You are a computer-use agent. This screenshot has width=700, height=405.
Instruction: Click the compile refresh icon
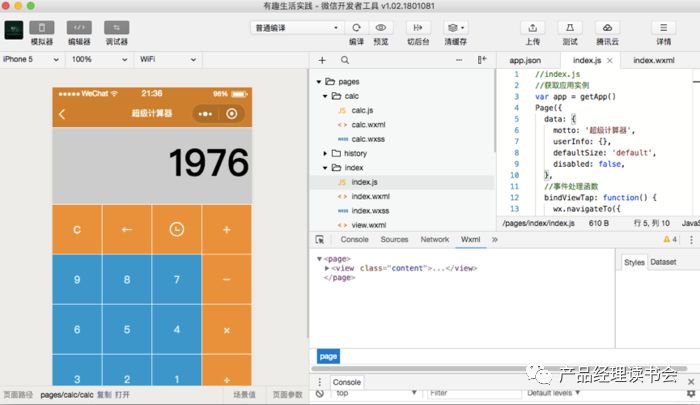click(357, 27)
